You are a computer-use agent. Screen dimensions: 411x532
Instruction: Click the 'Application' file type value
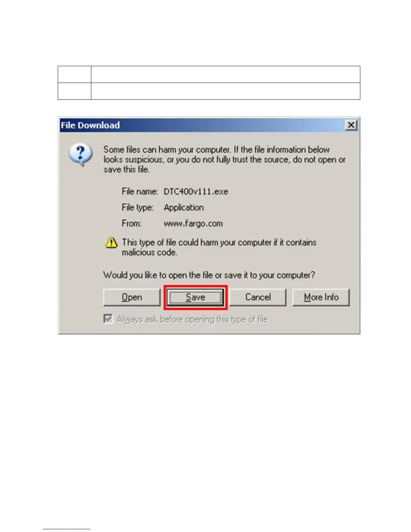tap(184, 208)
